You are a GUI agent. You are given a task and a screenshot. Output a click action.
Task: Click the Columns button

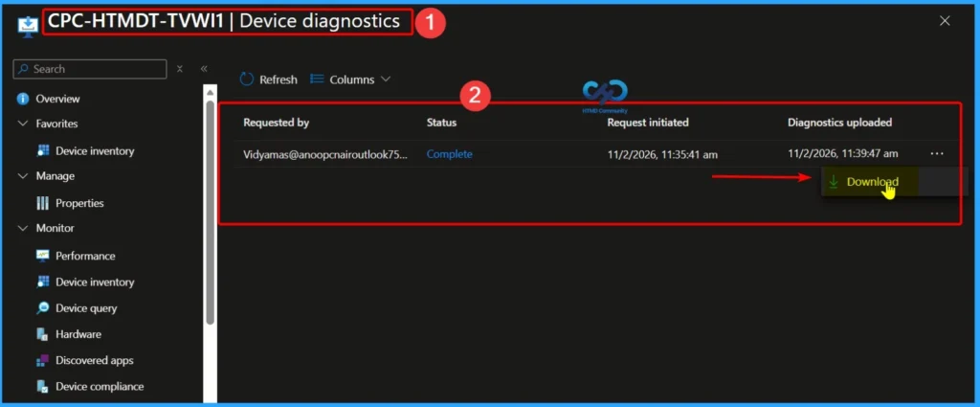click(350, 79)
